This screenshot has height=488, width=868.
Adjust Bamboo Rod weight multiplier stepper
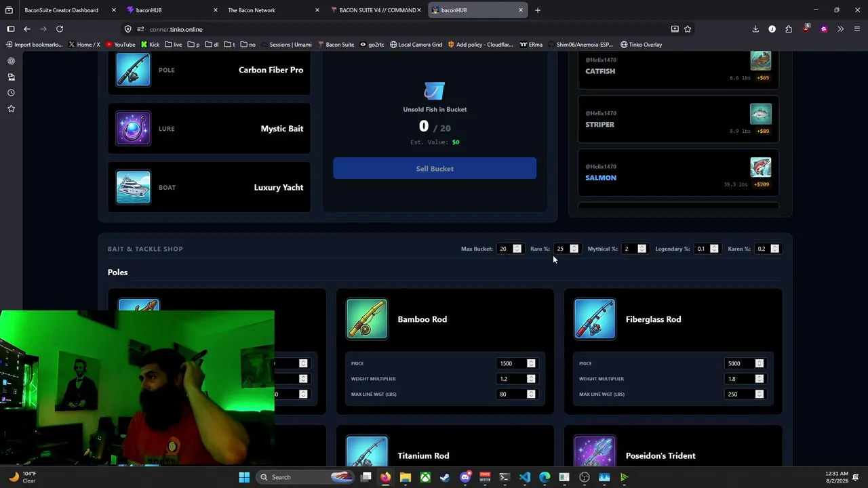coord(531,379)
